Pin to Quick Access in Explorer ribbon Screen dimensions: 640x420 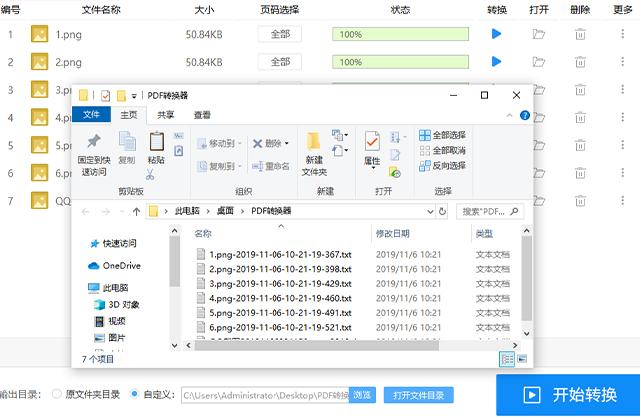(x=94, y=155)
